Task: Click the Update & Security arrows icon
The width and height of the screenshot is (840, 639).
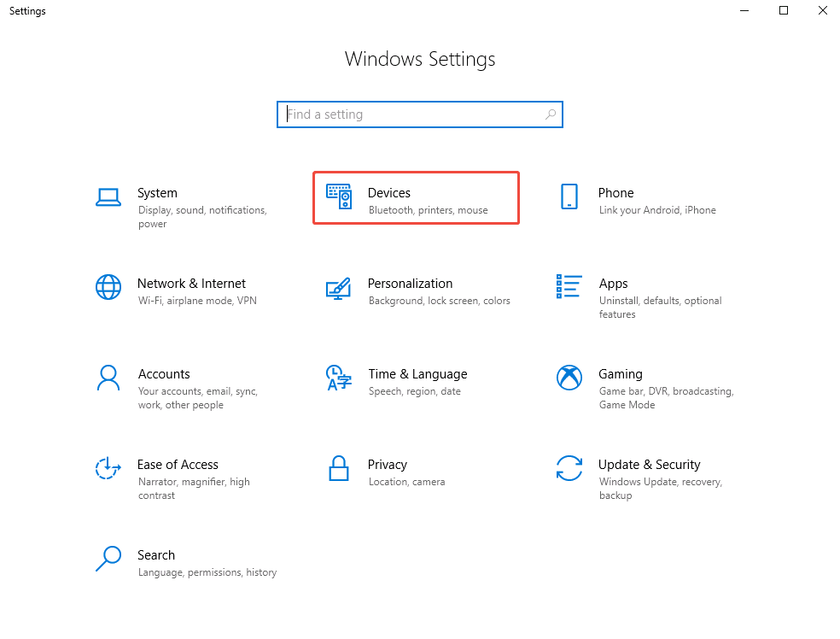Action: click(569, 468)
